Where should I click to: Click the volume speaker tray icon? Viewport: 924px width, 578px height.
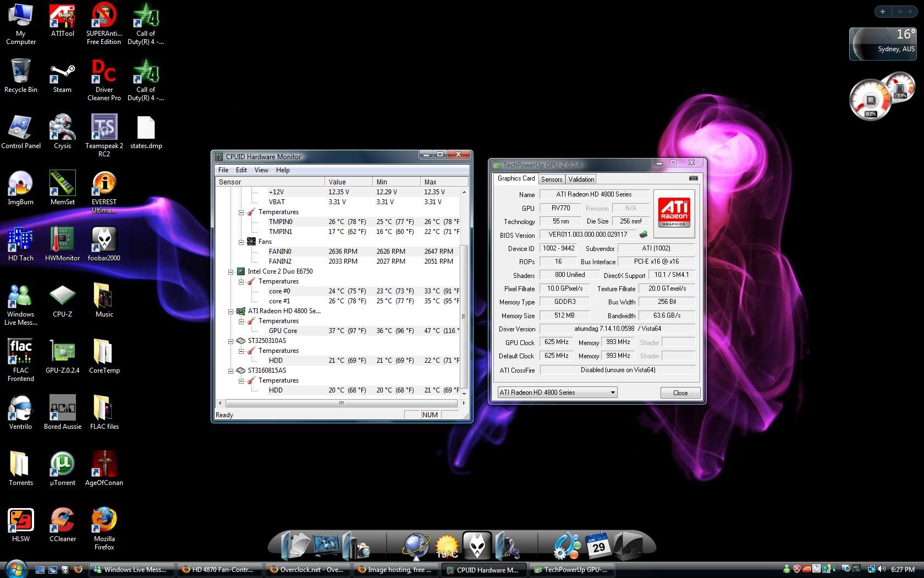coord(882,569)
